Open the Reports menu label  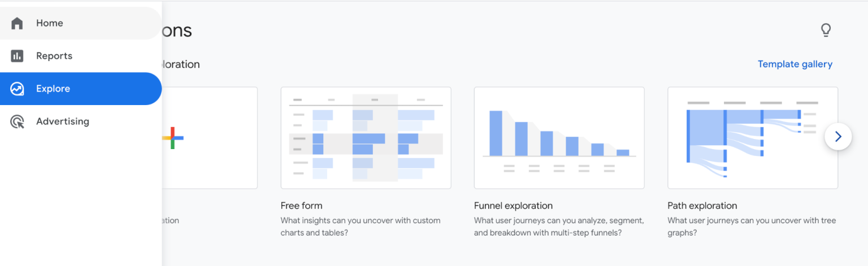click(x=54, y=56)
